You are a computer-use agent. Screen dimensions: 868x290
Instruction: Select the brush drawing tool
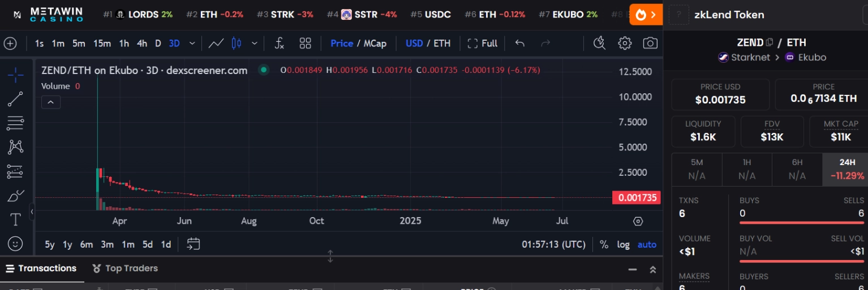pos(15,196)
